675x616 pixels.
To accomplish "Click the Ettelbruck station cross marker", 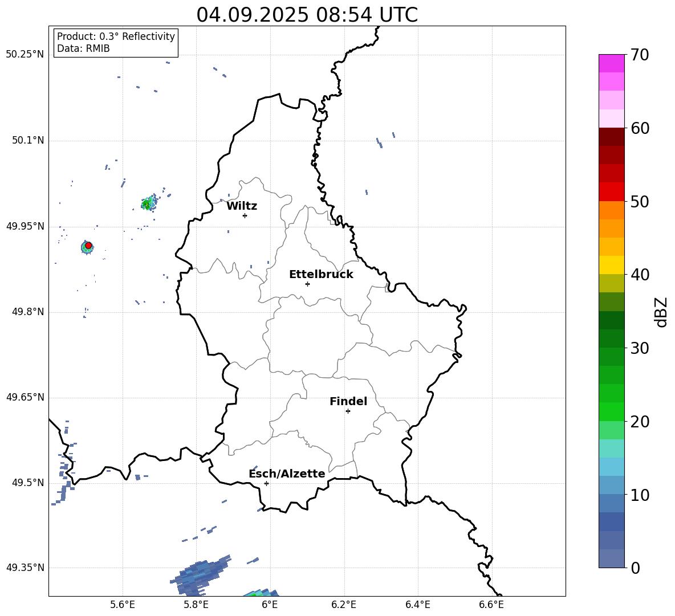I will [x=307, y=284].
